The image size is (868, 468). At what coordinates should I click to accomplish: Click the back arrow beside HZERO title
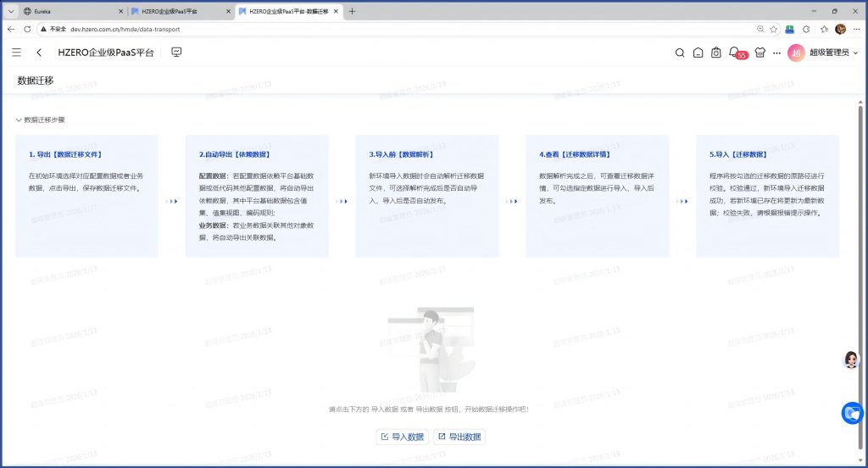(x=39, y=53)
